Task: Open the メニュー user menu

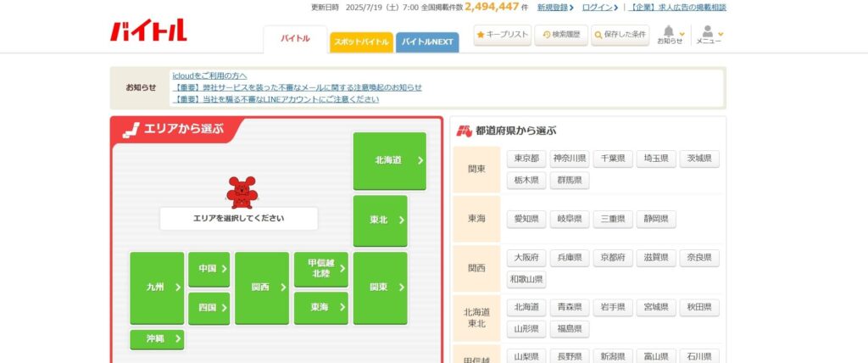Action: coord(709,35)
